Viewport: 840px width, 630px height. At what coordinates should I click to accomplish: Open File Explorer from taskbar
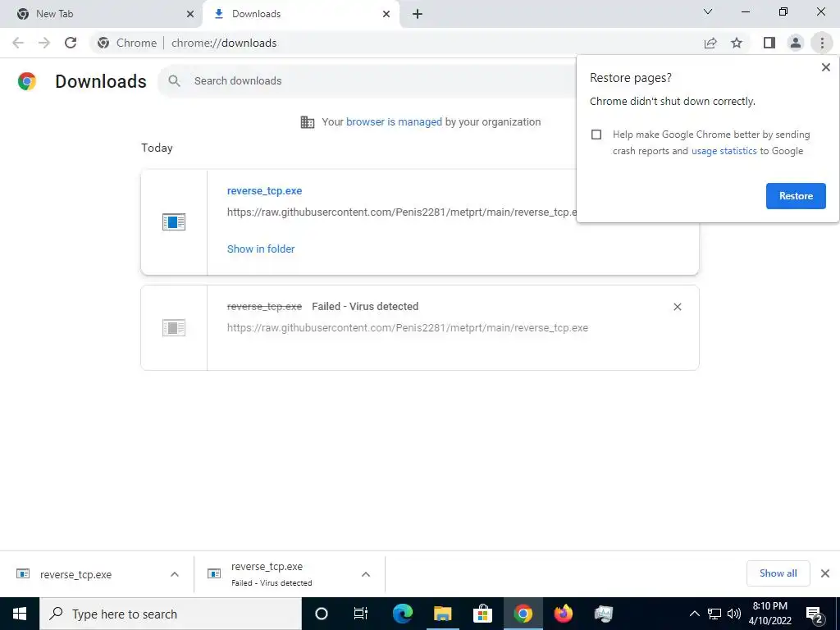point(442,614)
